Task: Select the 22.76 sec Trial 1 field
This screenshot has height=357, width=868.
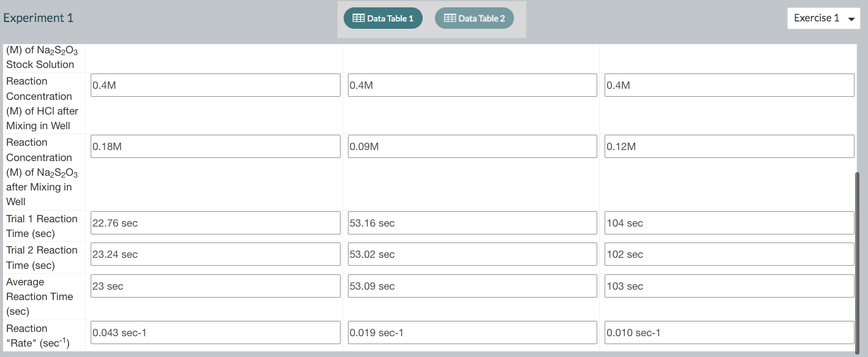Action: (x=214, y=223)
